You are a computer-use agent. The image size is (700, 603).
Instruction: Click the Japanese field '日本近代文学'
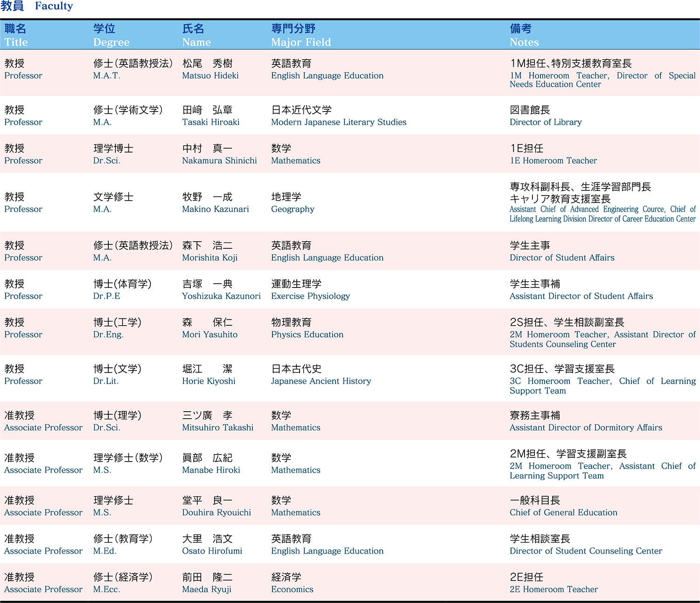301,110
